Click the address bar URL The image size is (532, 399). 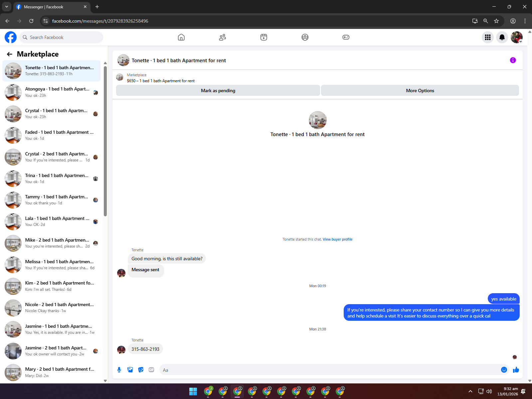[100, 21]
